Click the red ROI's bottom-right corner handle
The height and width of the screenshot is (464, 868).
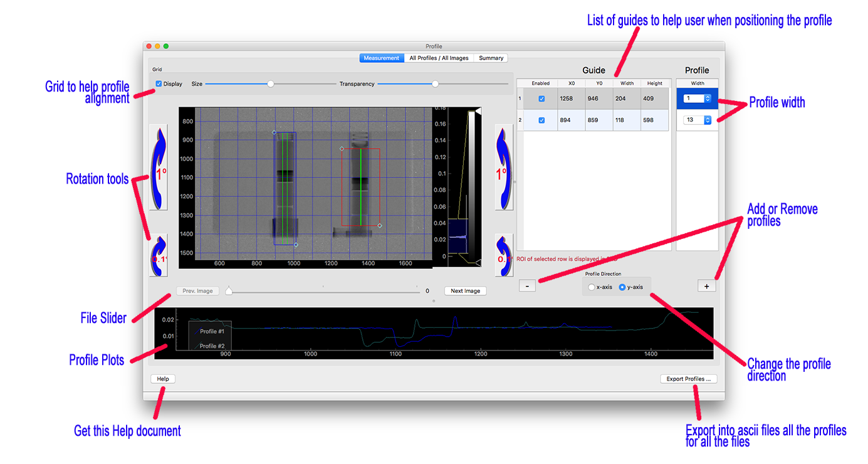tap(380, 225)
